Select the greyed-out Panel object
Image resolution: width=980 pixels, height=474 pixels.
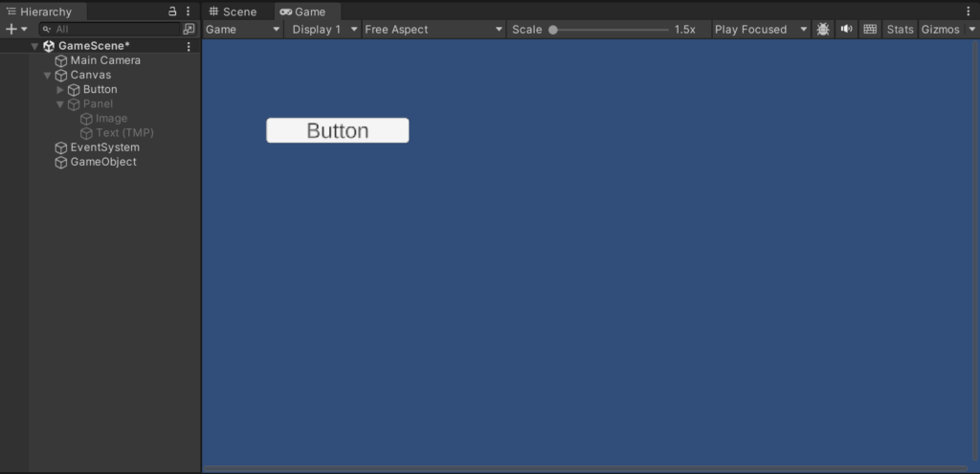pos(100,103)
